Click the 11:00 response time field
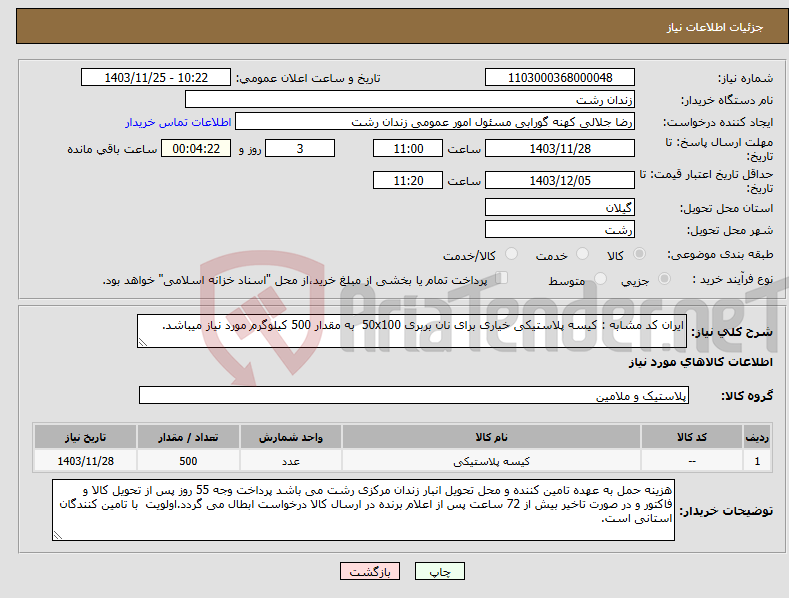 coord(408,148)
